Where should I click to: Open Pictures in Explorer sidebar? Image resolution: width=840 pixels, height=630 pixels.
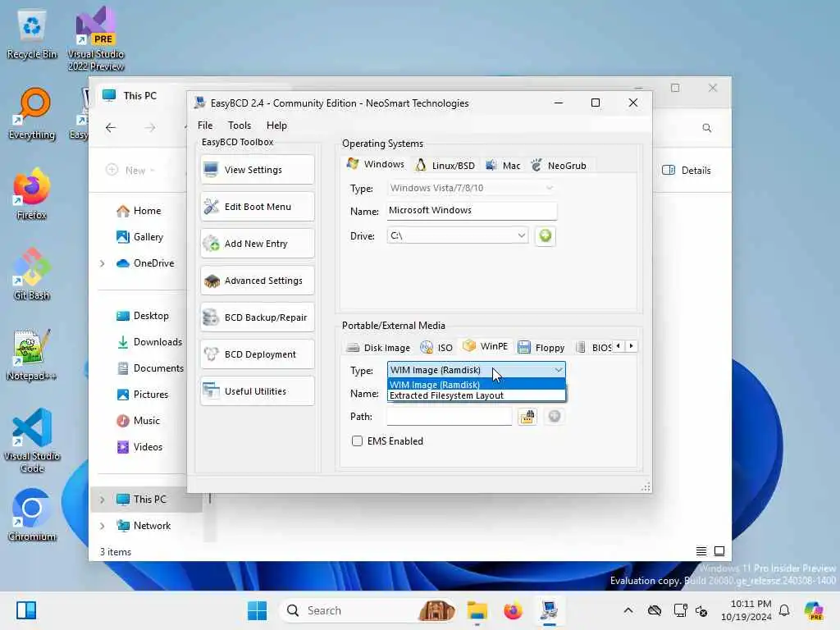pos(143,395)
